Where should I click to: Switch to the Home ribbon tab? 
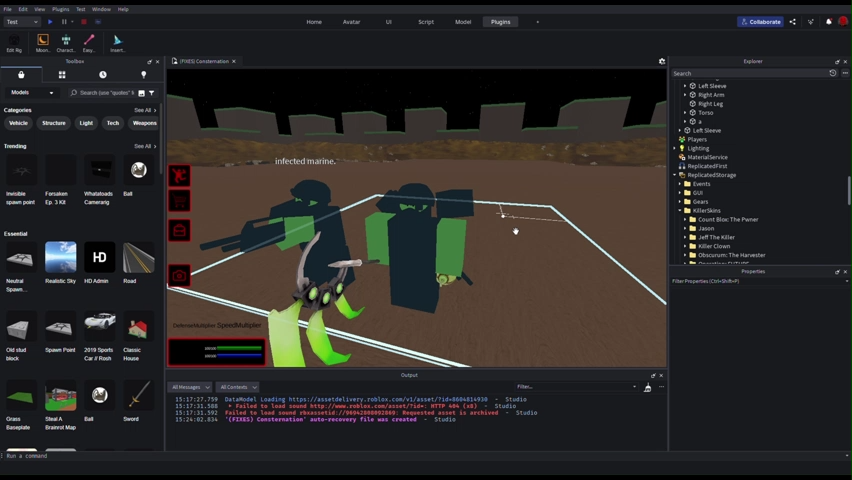click(x=314, y=22)
